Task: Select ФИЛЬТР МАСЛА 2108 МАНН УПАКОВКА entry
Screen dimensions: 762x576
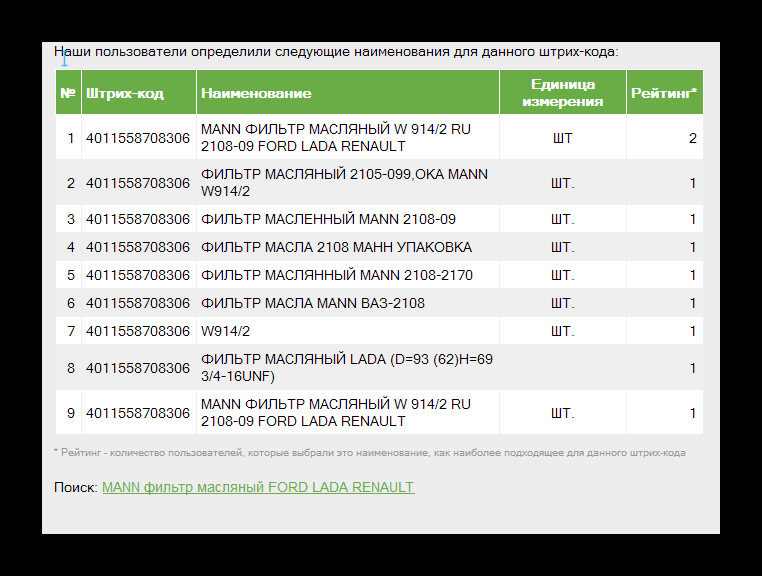Action: click(x=336, y=247)
